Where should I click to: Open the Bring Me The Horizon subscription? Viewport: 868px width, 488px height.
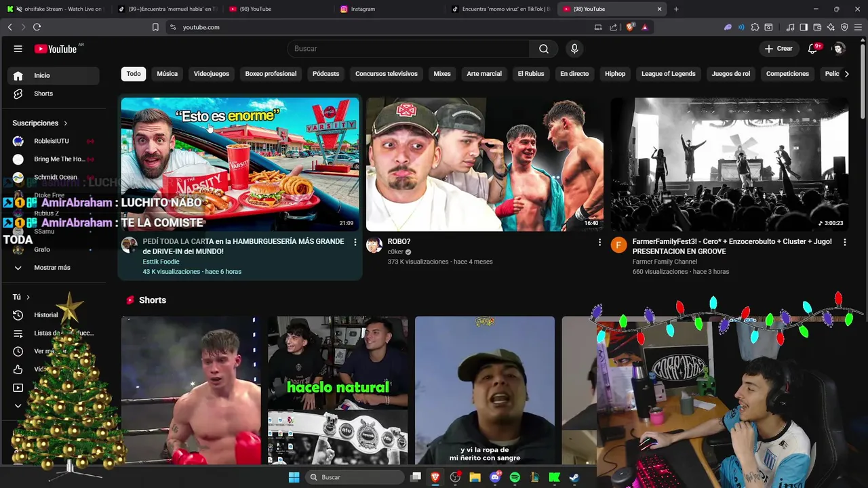point(54,159)
